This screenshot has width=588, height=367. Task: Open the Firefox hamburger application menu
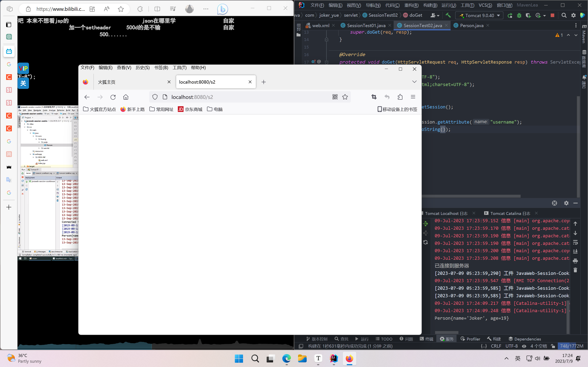click(413, 97)
